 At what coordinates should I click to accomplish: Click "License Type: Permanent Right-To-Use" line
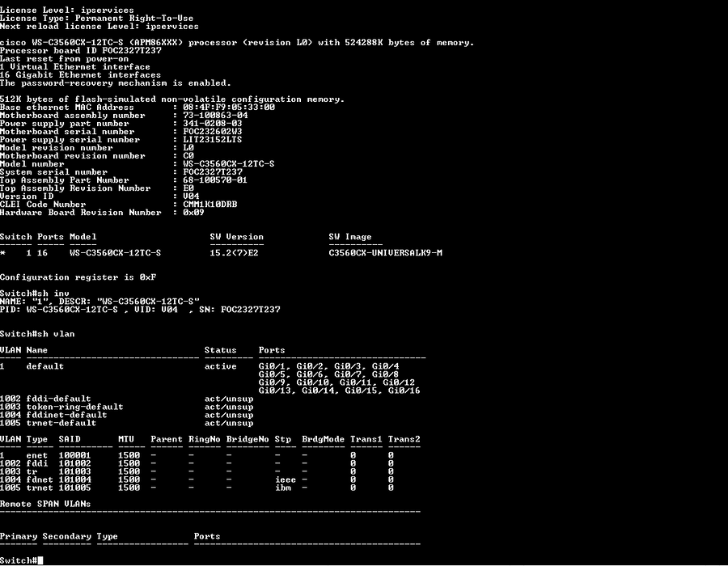point(96,18)
